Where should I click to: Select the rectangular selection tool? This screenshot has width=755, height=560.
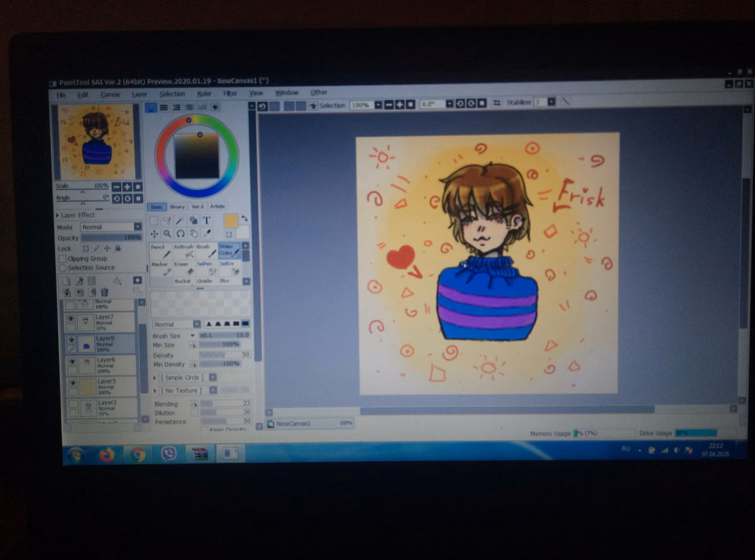coord(154,221)
